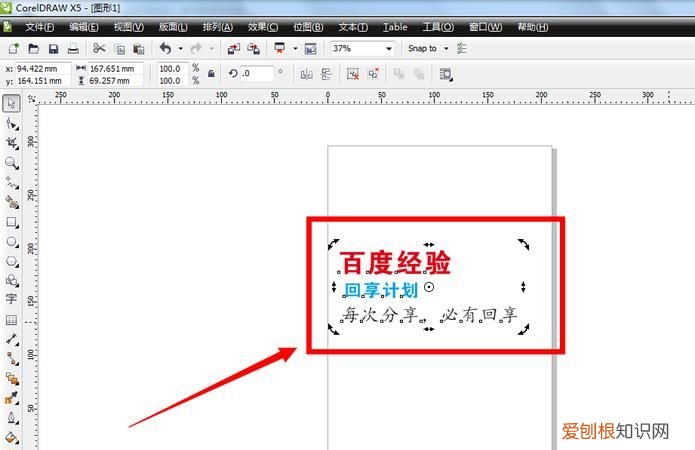Click the Import icon

click(234, 48)
